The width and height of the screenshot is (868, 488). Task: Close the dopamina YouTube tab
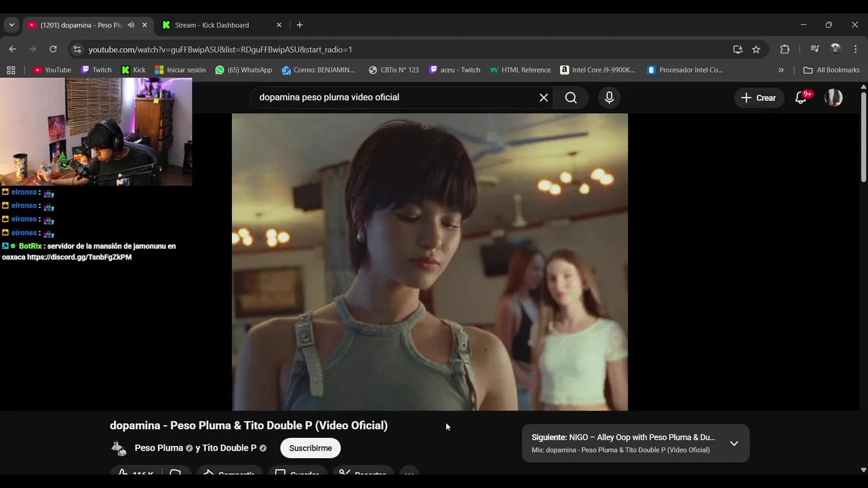(144, 25)
